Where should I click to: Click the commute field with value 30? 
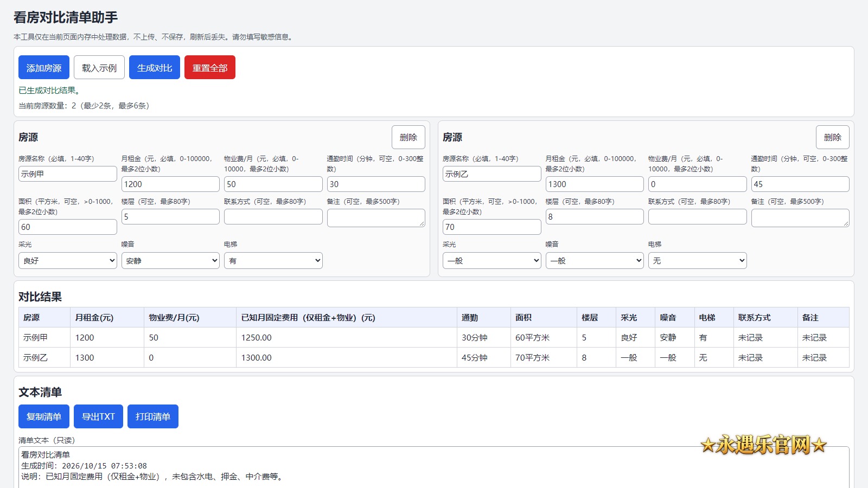tap(376, 184)
